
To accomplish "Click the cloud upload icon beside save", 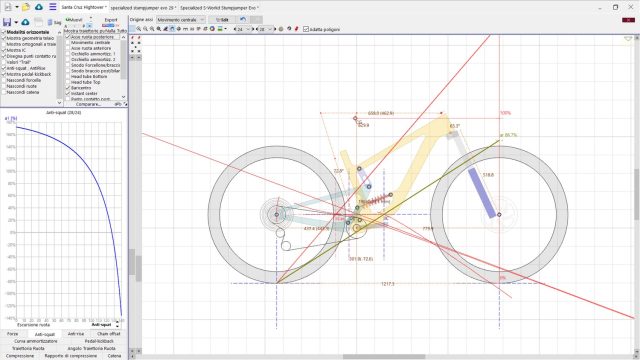I will (x=25, y=22).
